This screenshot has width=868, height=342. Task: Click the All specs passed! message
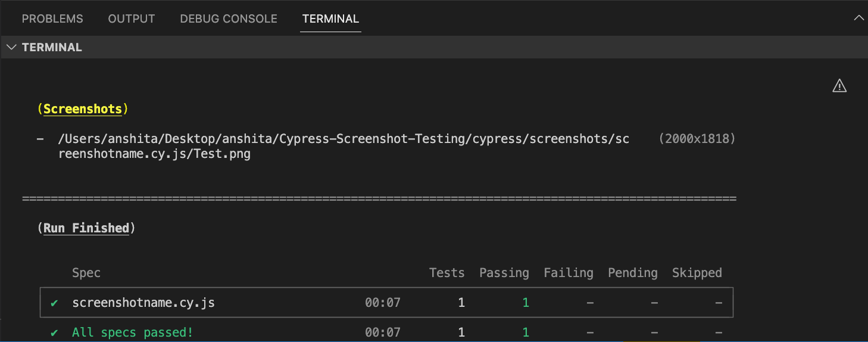[x=133, y=332]
